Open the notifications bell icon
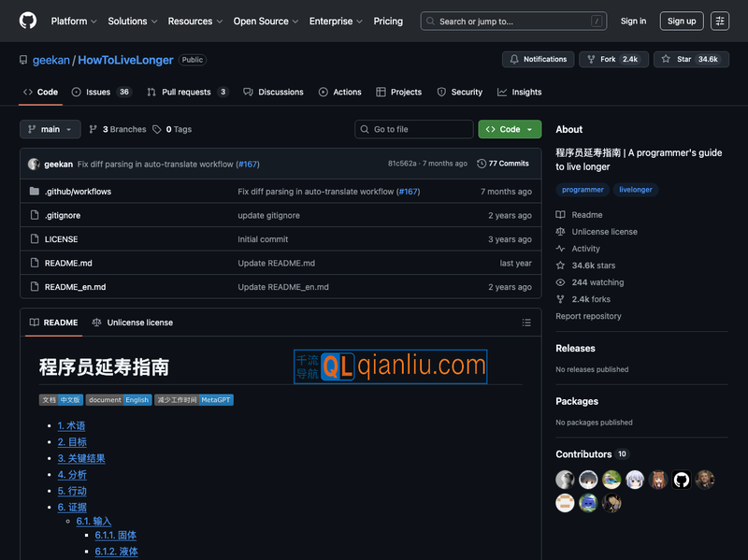The image size is (748, 560). click(x=515, y=59)
